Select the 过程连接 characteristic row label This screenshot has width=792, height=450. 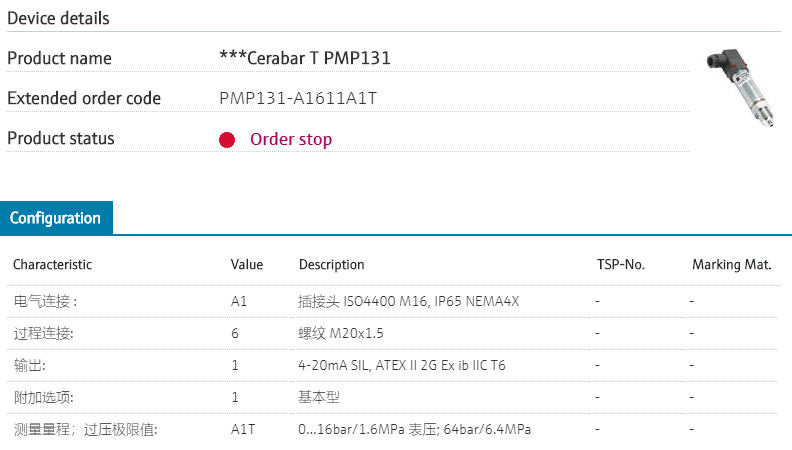43,333
